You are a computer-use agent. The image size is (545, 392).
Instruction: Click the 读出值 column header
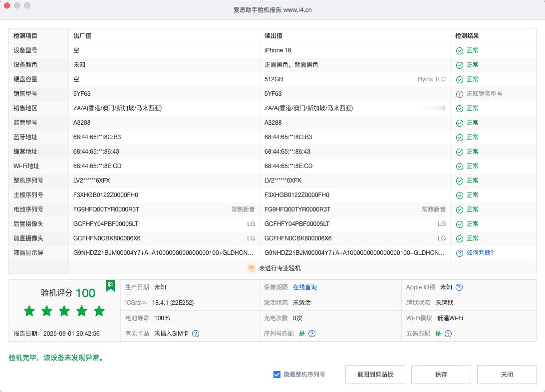273,36
